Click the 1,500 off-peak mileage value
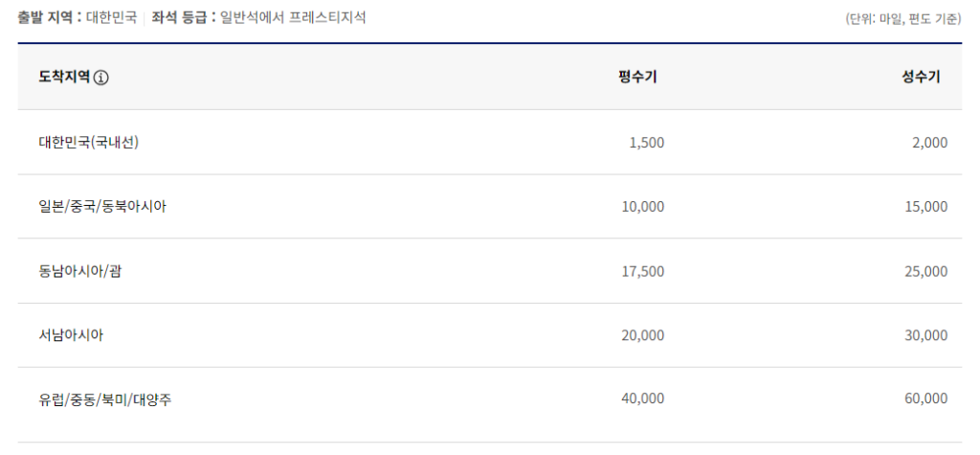Viewport: 980px width, 455px height. pos(646,143)
